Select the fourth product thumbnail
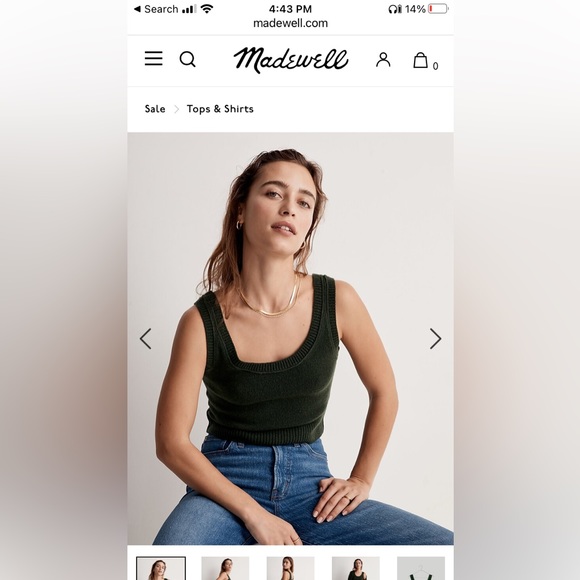 pyautogui.click(x=356, y=568)
